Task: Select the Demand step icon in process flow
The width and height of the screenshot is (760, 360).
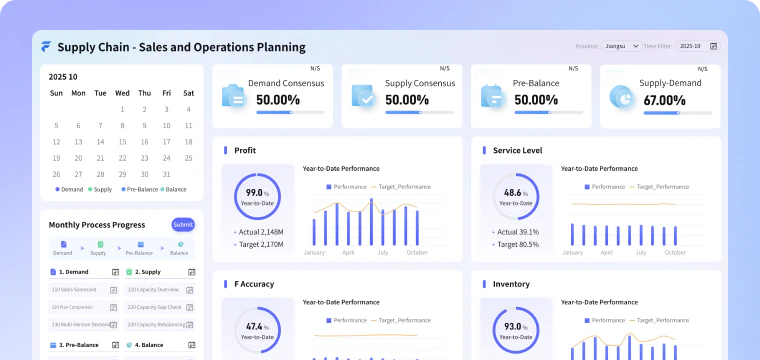Action: click(63, 244)
